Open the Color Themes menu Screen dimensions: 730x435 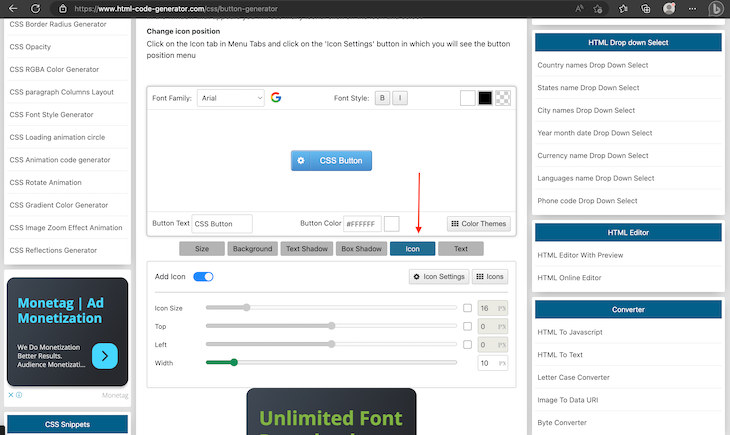[479, 224]
